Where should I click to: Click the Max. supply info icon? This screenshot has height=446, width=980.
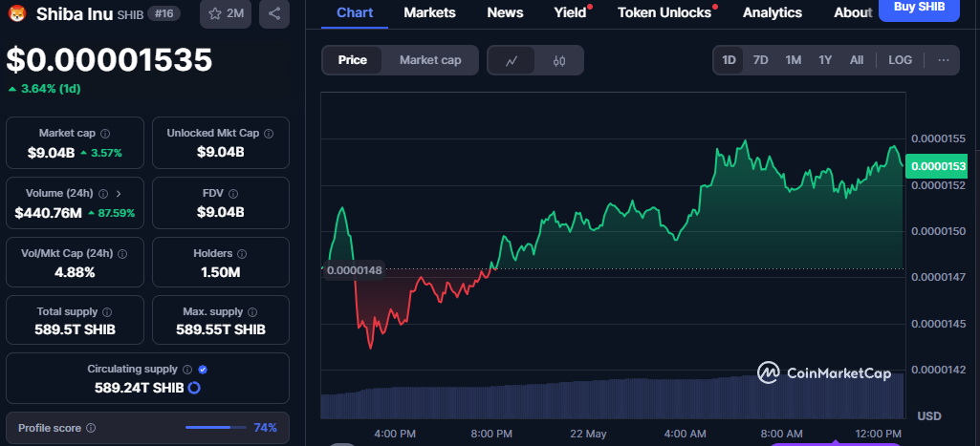point(254,311)
